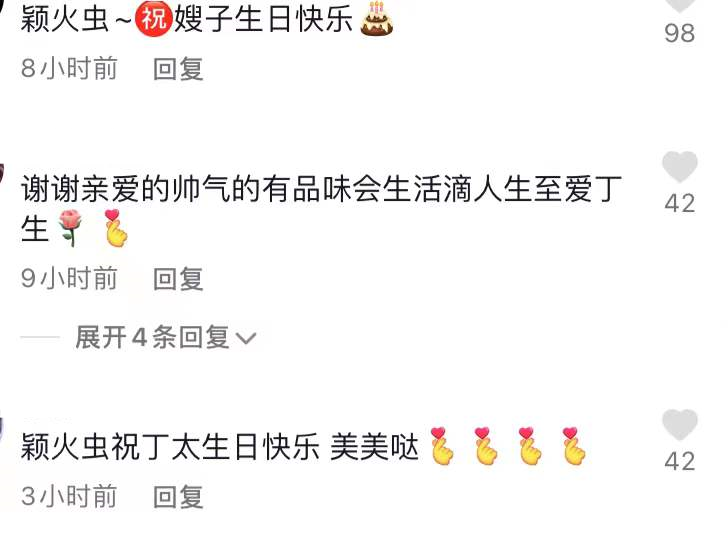Open the 谢谢亲爱的帅气的 comment text
728x550 pixels.
[x=321, y=209]
